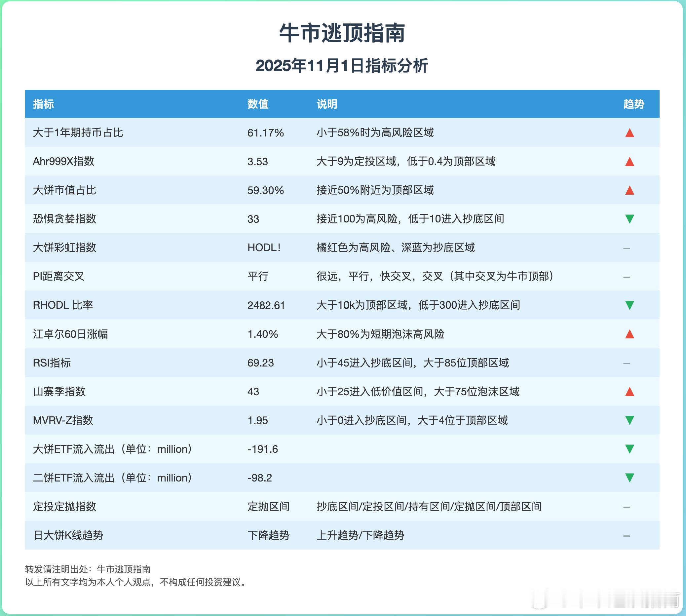Click the 指标 column header
This screenshot has height=616, width=686.
click(x=43, y=104)
